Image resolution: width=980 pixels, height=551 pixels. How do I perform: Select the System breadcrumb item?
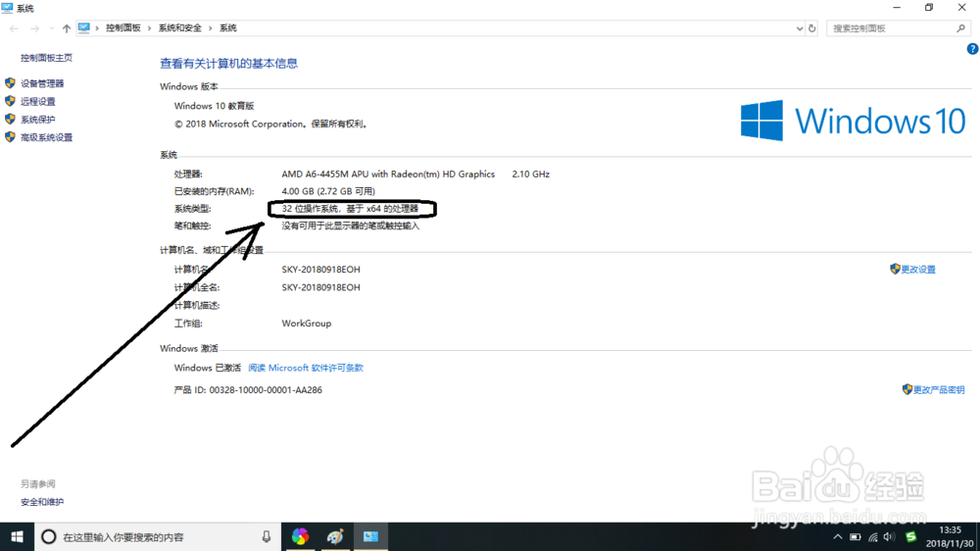tap(228, 28)
